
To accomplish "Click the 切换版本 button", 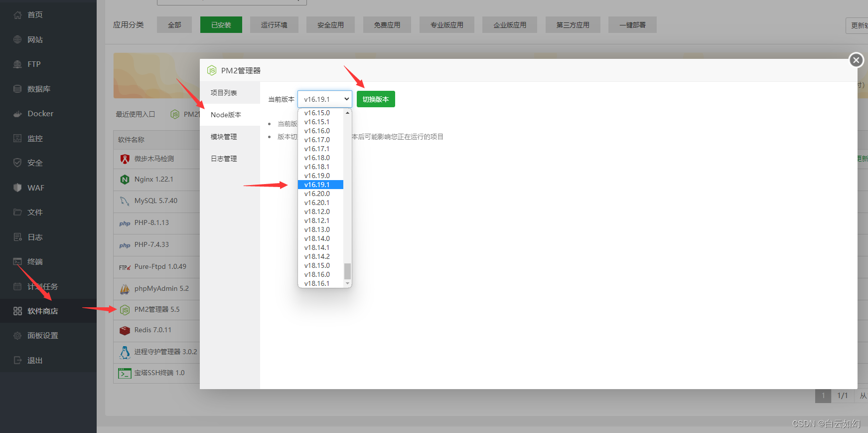I will click(376, 99).
